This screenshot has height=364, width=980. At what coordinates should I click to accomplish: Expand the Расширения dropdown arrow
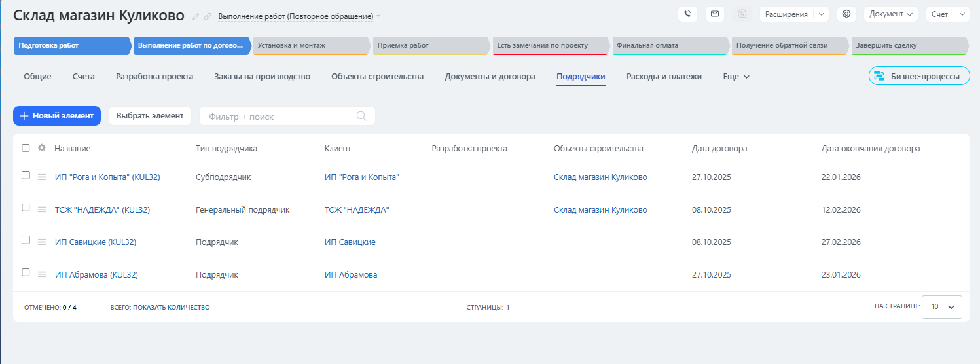pos(822,14)
